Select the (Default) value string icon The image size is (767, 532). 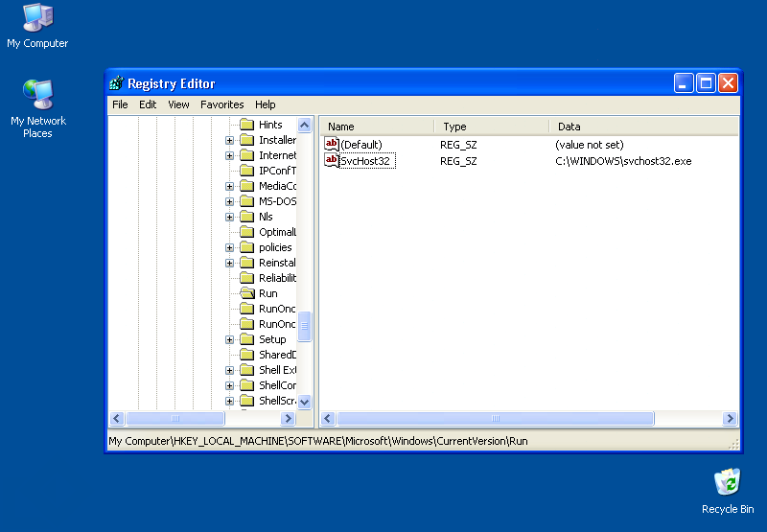(x=331, y=144)
